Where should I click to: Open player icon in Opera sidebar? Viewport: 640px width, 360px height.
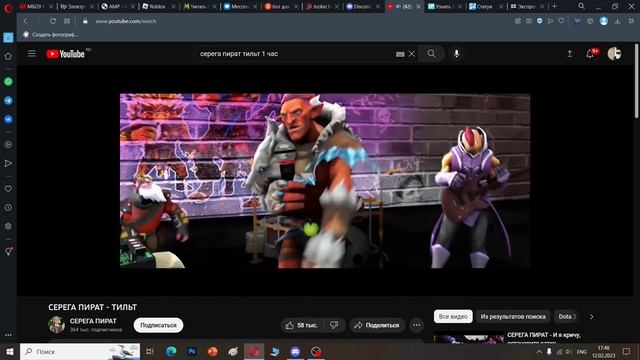8,144
